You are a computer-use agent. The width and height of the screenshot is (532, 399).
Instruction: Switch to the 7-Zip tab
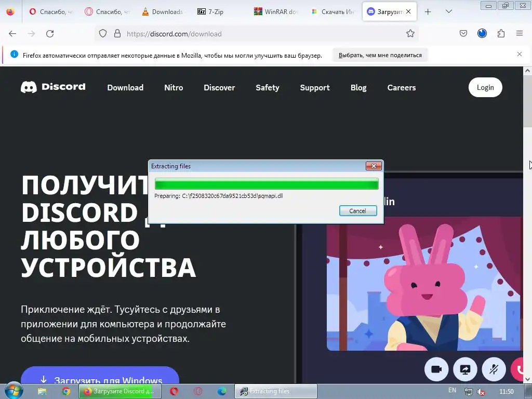[x=220, y=12]
